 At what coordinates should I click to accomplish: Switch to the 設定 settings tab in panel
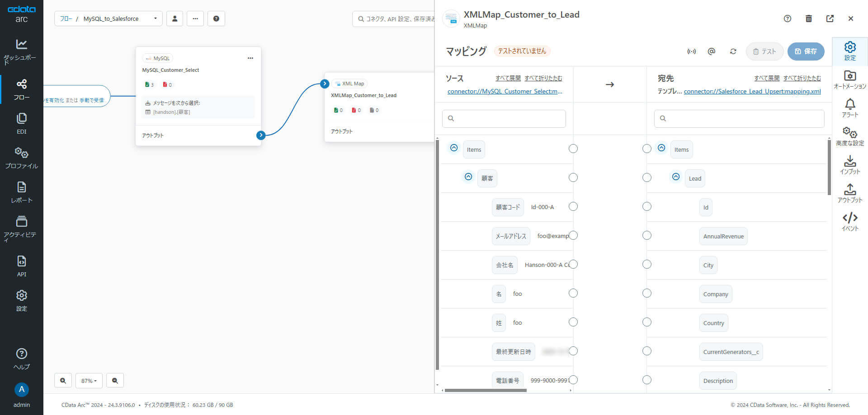(850, 51)
